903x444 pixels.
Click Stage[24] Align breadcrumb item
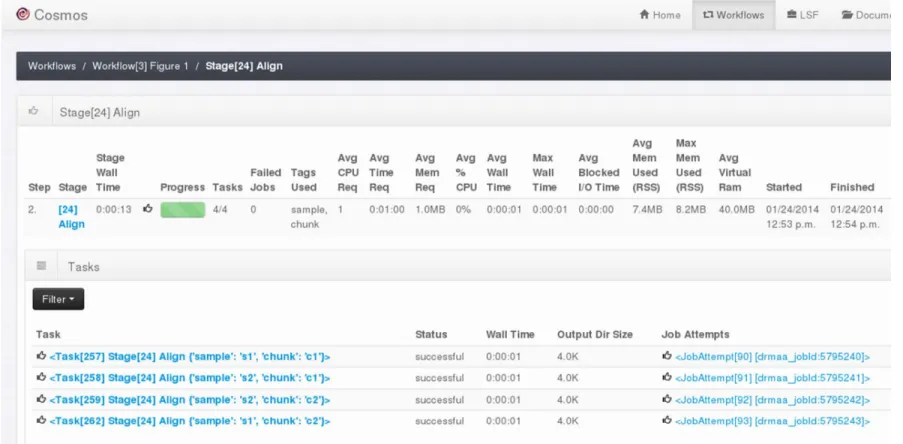click(x=244, y=66)
